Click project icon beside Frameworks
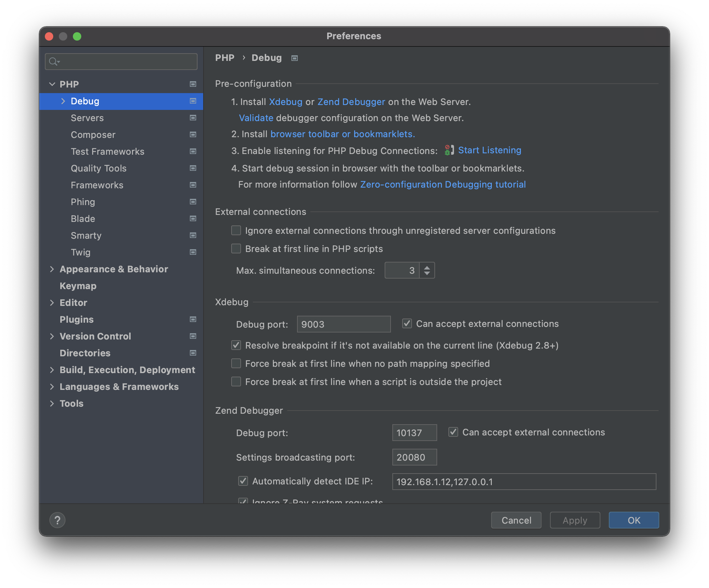709x588 pixels. point(193,185)
